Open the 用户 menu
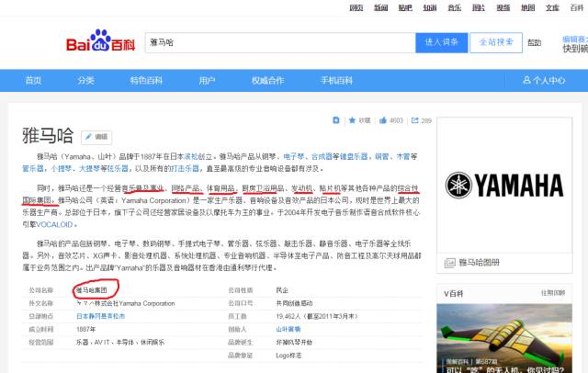This screenshot has width=588, height=373. [x=207, y=80]
